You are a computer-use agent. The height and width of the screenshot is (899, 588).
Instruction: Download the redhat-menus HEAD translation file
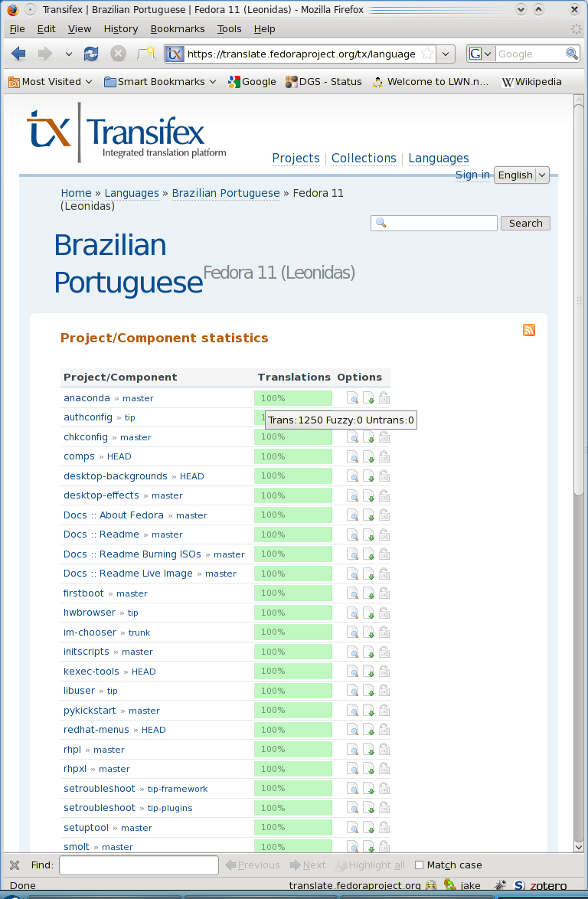click(368, 729)
